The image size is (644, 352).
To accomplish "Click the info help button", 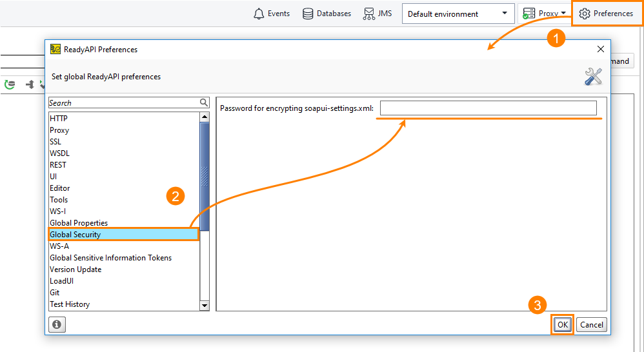I will pyautogui.click(x=57, y=324).
